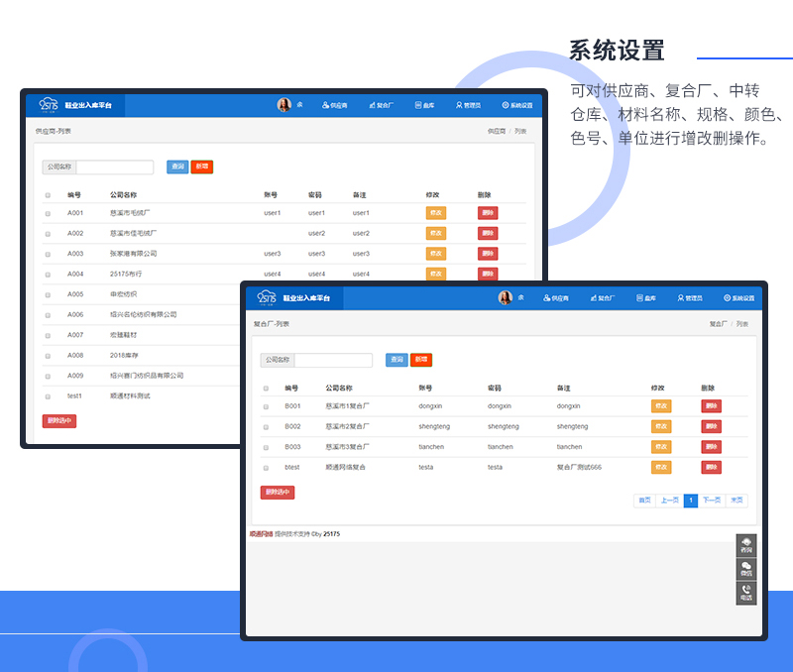
Task: Click 查询 button in the 供应商 list
Action: (x=177, y=167)
